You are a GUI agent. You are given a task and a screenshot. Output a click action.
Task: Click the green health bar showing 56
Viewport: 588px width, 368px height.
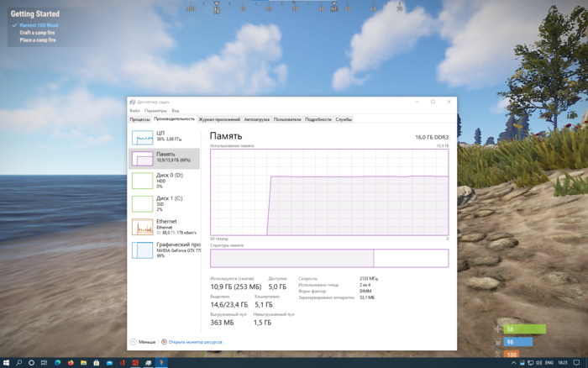coord(524,329)
